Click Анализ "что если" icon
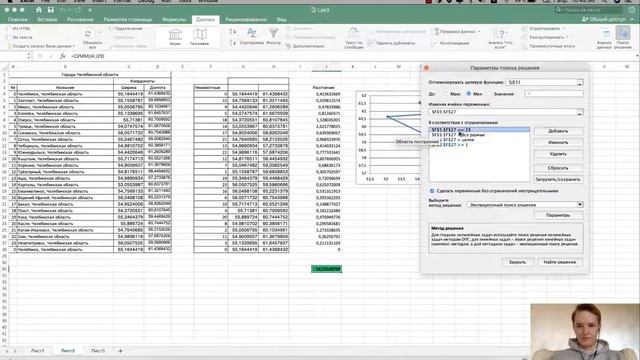Image resolution: width=640 pixels, height=360 pixels. [x=500, y=33]
